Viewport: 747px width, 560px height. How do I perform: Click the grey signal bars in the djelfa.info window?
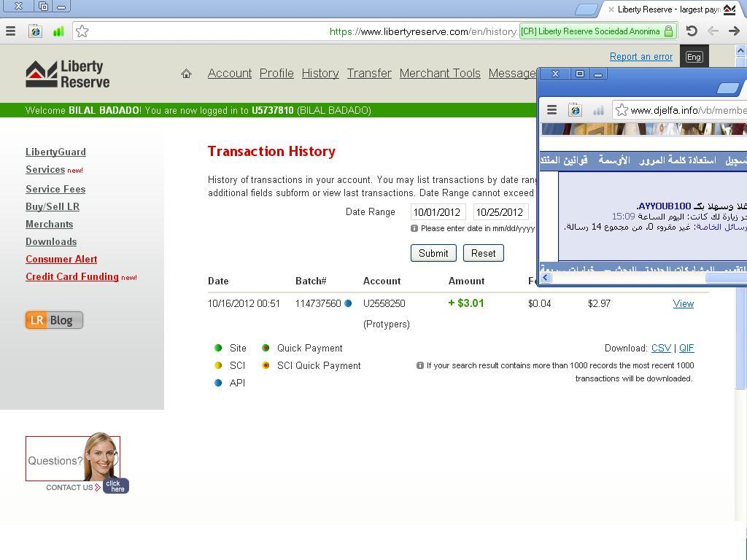point(598,110)
